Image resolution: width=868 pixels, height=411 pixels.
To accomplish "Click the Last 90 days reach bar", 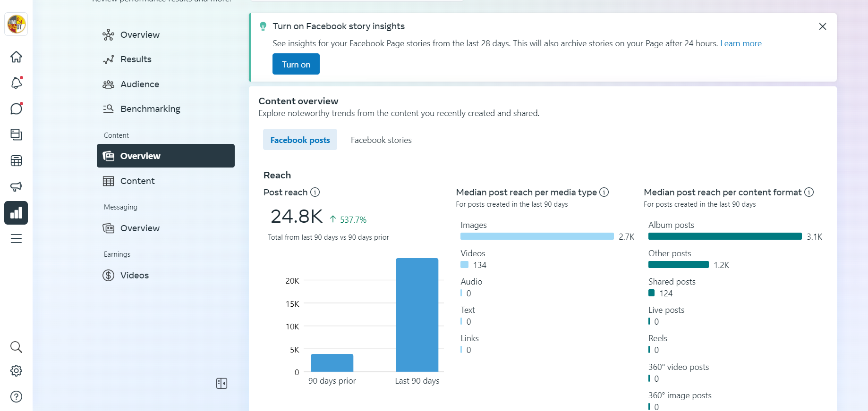I will point(417,315).
